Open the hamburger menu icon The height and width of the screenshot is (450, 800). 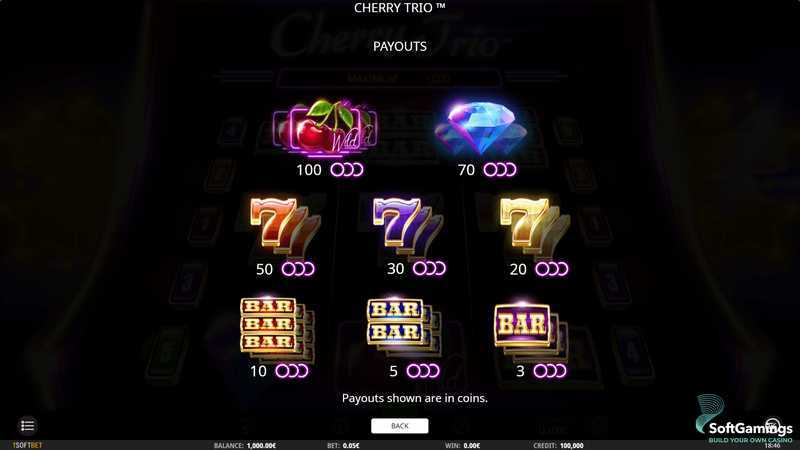pos(28,426)
